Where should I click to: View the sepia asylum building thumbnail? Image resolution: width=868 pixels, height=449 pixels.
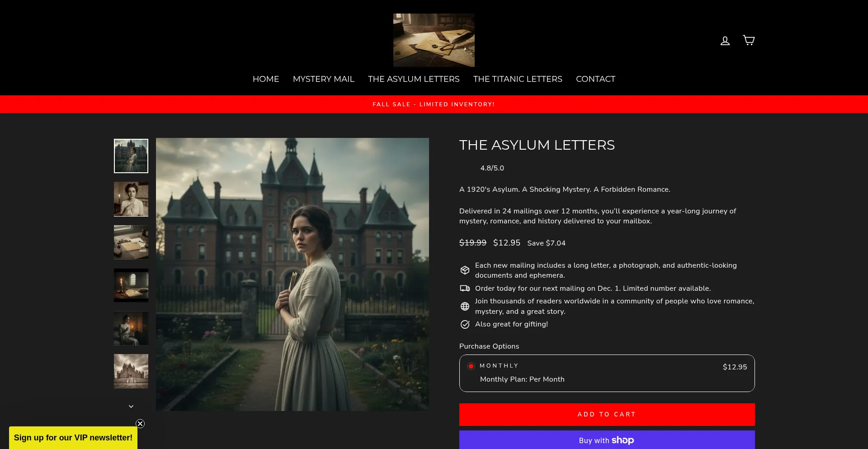click(131, 371)
